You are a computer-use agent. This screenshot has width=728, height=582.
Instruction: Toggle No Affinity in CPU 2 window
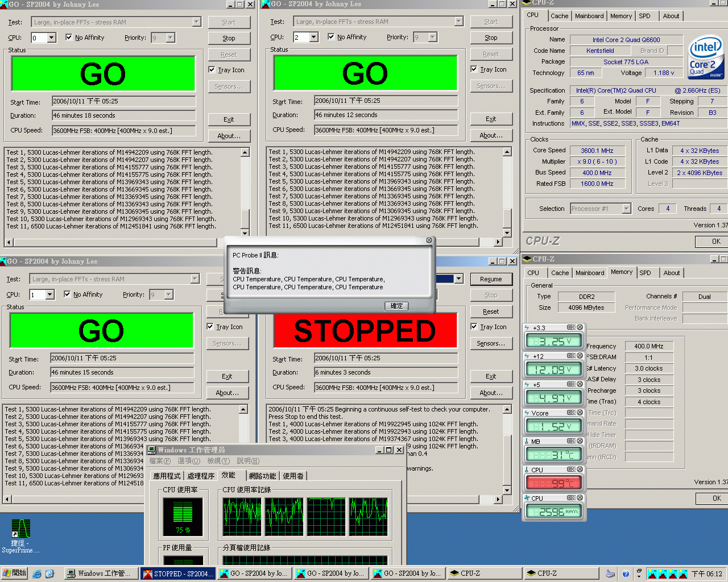pyautogui.click(x=331, y=37)
